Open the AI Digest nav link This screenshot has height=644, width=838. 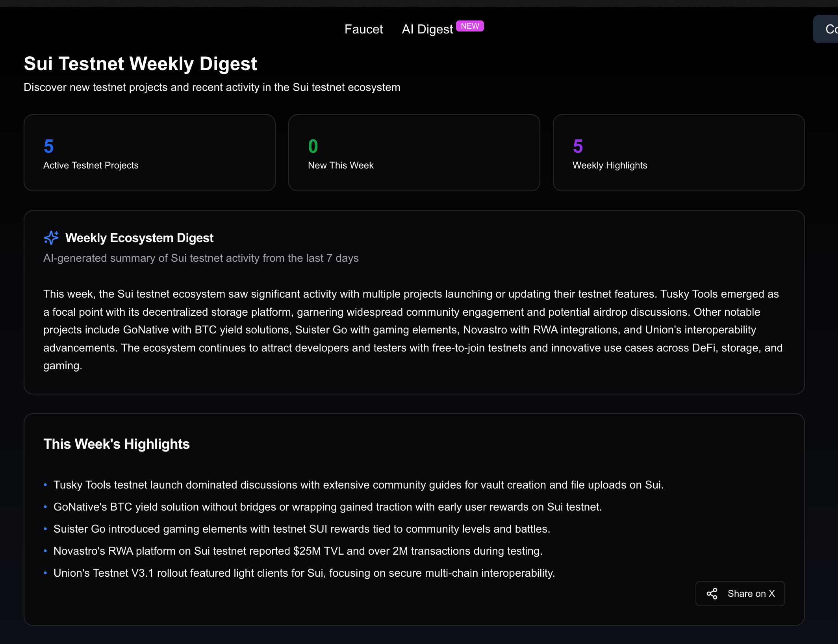[x=427, y=29]
